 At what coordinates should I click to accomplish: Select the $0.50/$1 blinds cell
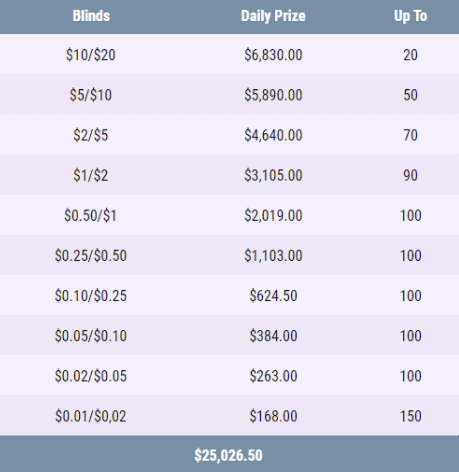tap(90, 215)
